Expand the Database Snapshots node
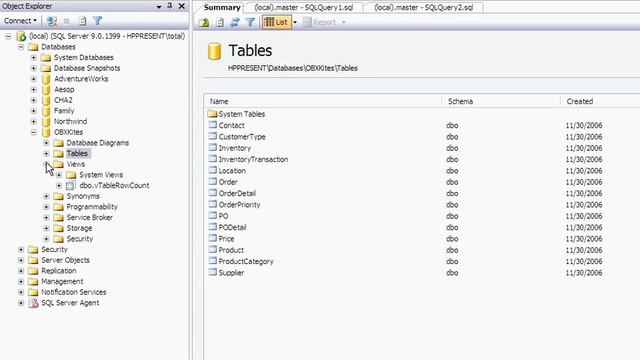This screenshot has width=640, height=360. pos(33,68)
